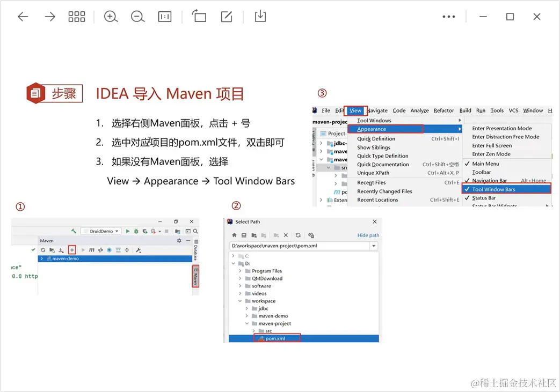Open the Navigate menu
The height and width of the screenshot is (392, 560).
[377, 110]
